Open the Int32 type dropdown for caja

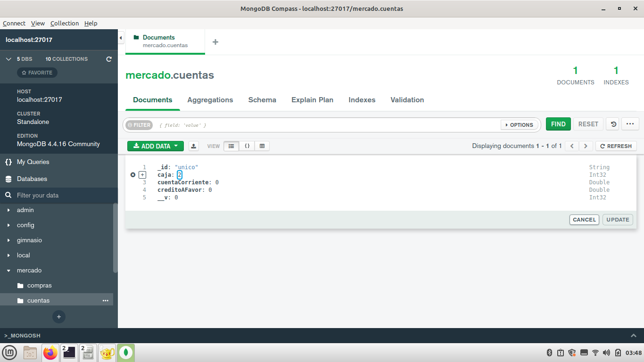coord(598,175)
